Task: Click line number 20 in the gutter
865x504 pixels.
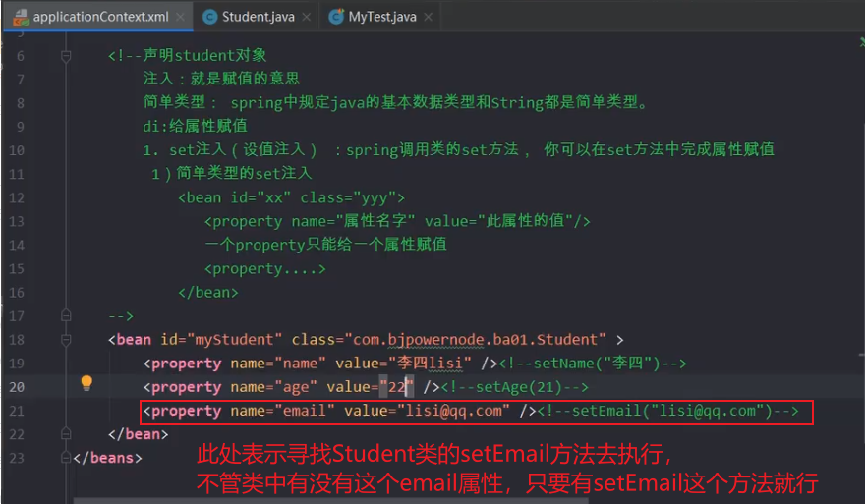Action: (17, 387)
